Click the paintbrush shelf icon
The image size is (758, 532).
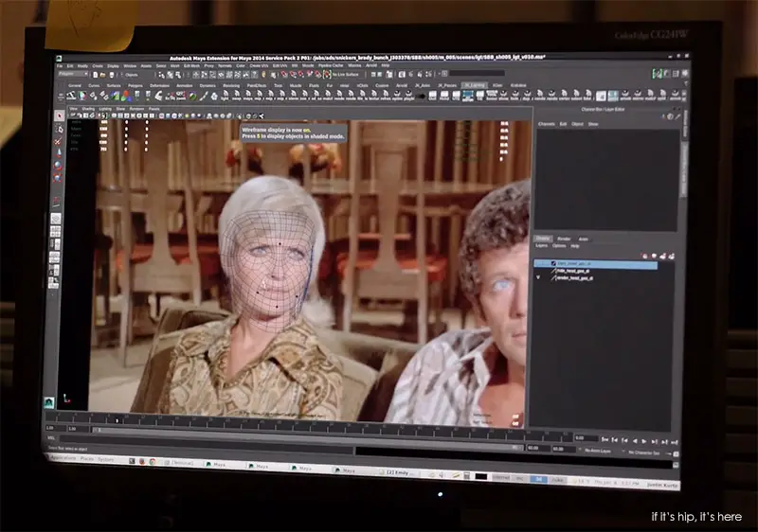204,96
